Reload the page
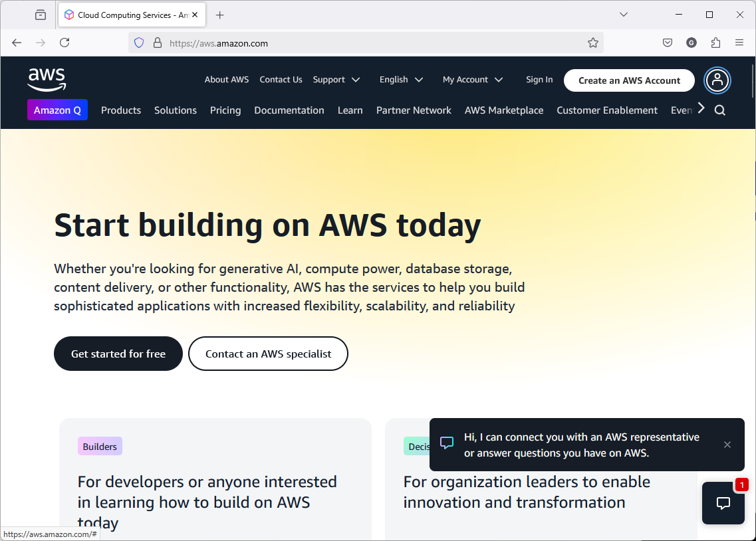756x541 pixels. point(64,43)
